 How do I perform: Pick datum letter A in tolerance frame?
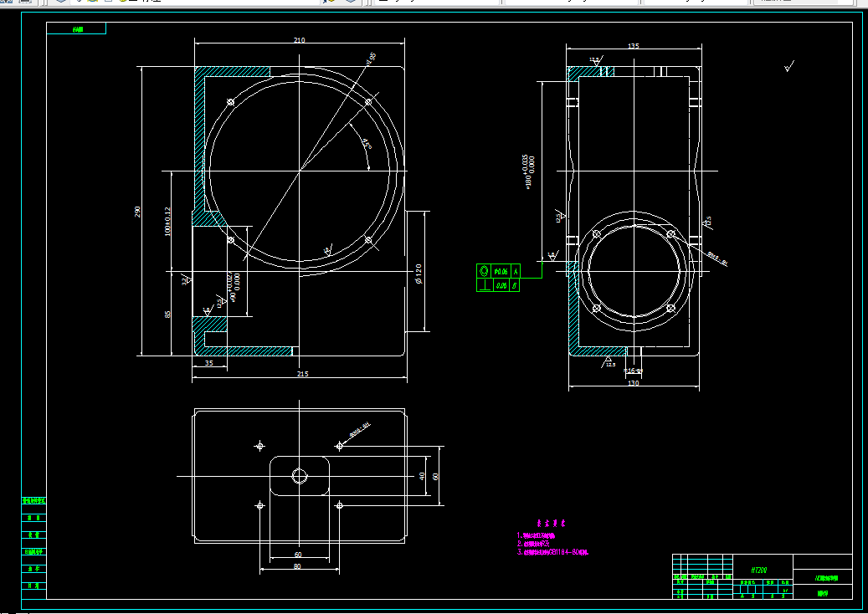pos(516,271)
